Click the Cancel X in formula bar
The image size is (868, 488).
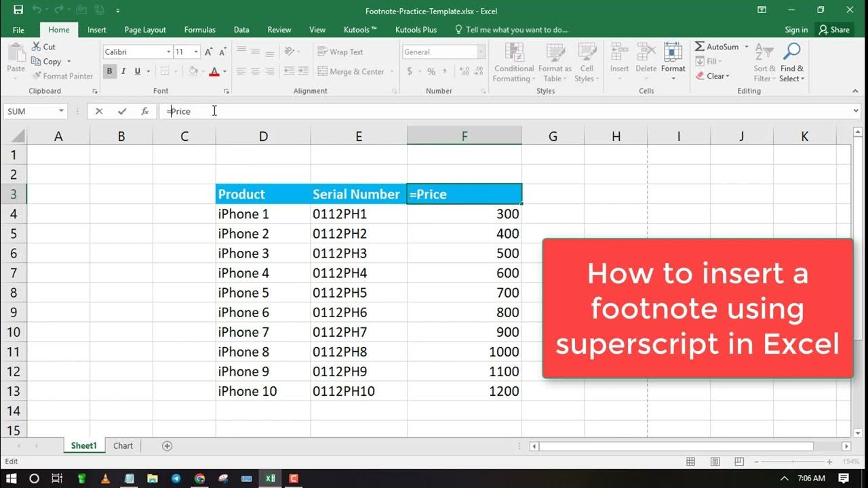click(99, 111)
